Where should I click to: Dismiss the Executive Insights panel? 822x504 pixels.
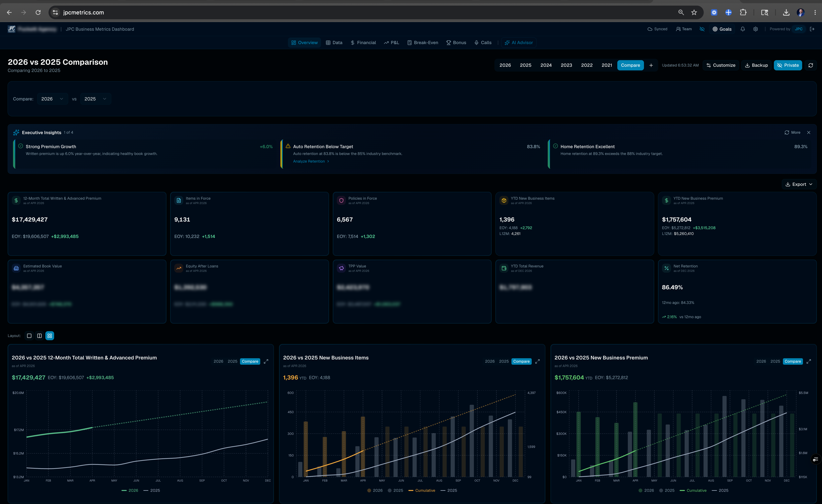tap(809, 133)
